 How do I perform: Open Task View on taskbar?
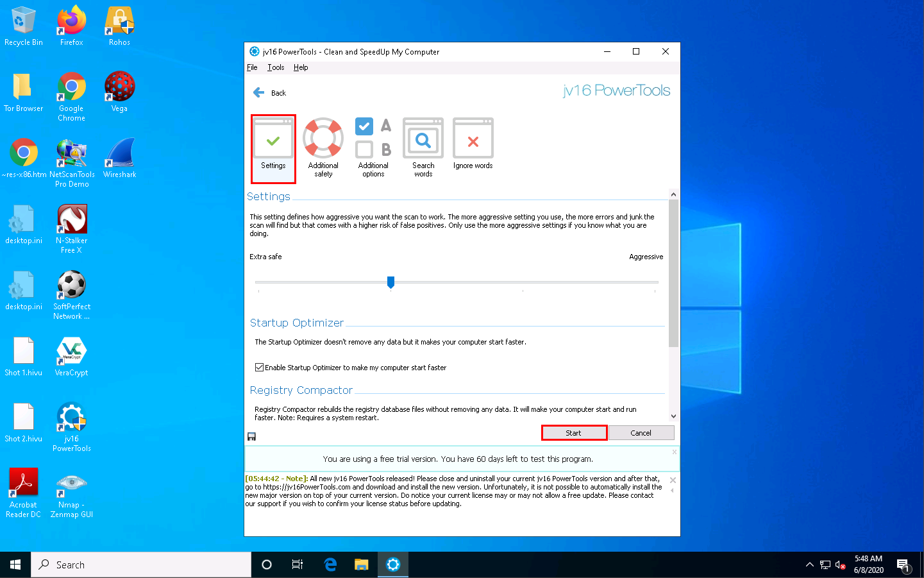(298, 565)
